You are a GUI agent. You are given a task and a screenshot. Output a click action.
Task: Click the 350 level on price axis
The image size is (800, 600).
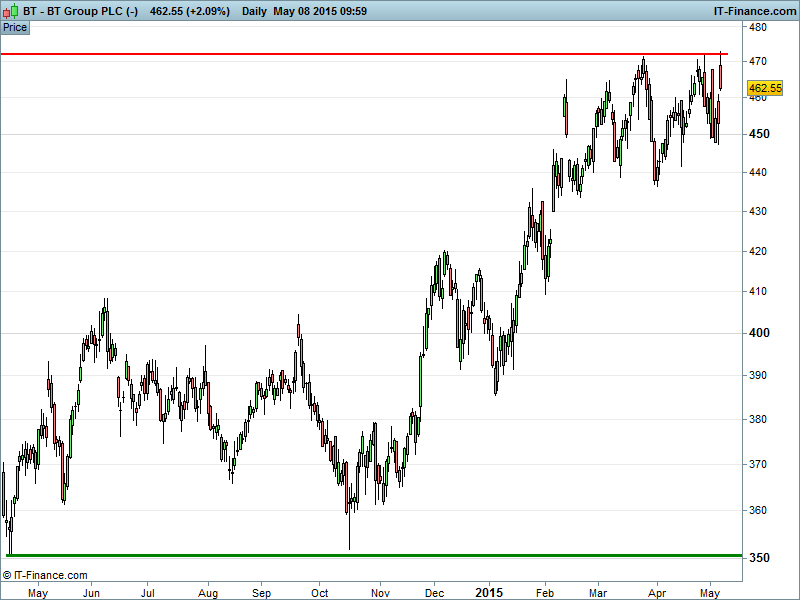[x=758, y=557]
